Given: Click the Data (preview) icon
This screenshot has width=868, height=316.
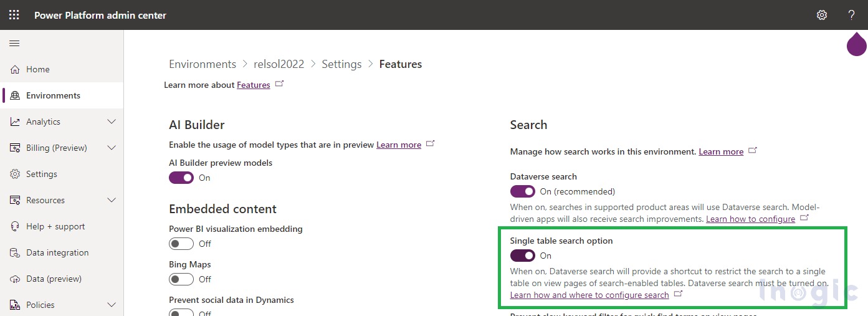Looking at the screenshot, I should [x=15, y=279].
